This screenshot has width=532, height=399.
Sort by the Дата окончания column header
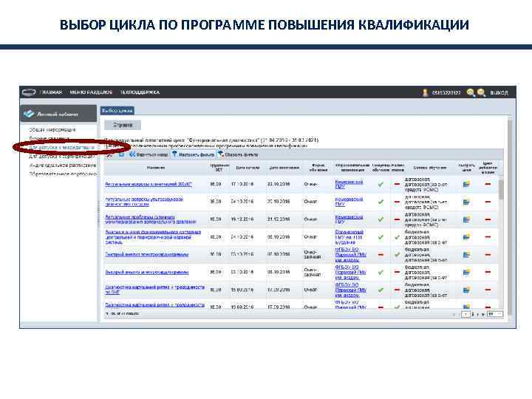point(284,168)
